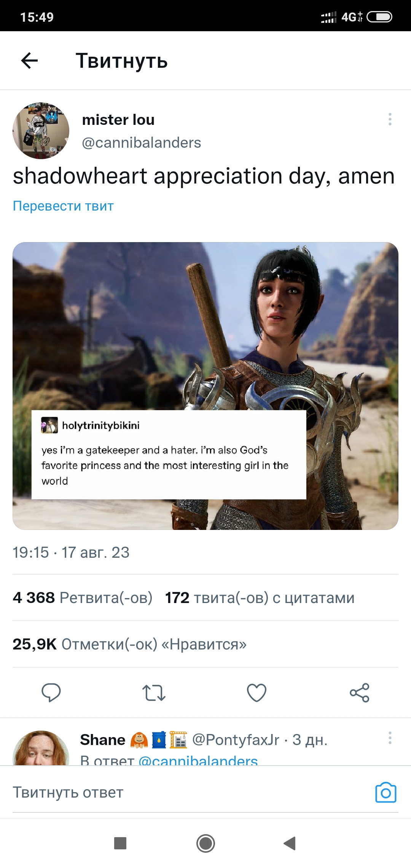Tap the retweet arrows icon

click(154, 692)
